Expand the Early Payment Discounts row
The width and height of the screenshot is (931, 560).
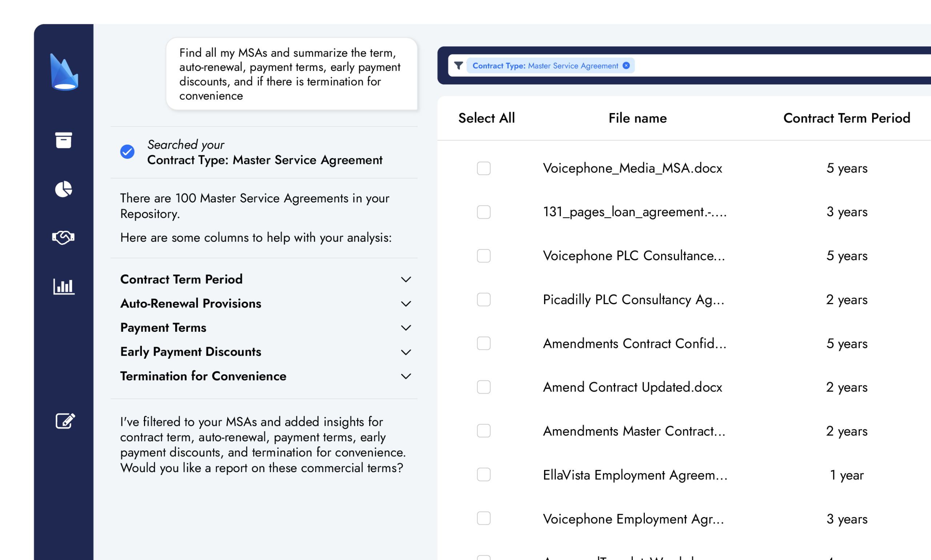click(406, 352)
